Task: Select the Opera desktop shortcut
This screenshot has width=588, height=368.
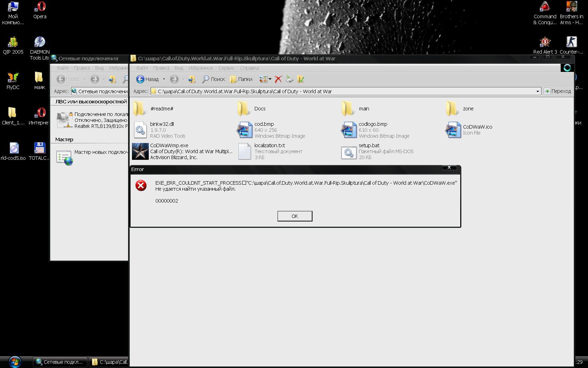Action: [40, 10]
